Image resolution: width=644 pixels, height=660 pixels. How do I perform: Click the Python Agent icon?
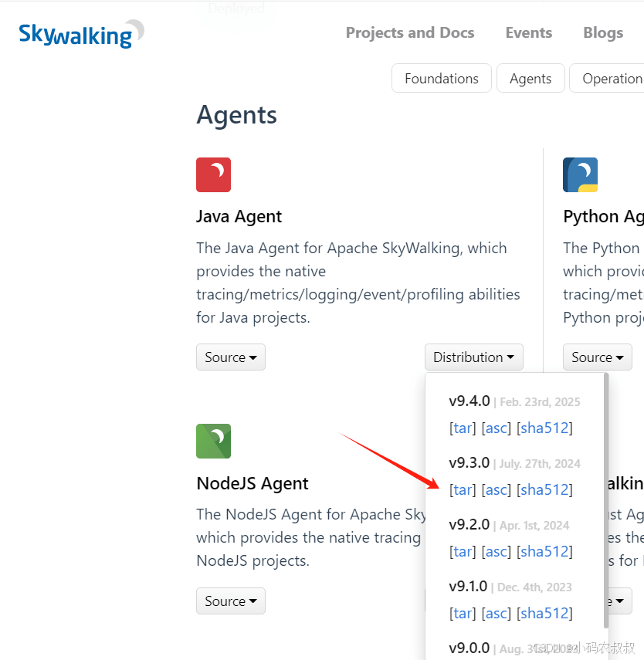pos(580,174)
